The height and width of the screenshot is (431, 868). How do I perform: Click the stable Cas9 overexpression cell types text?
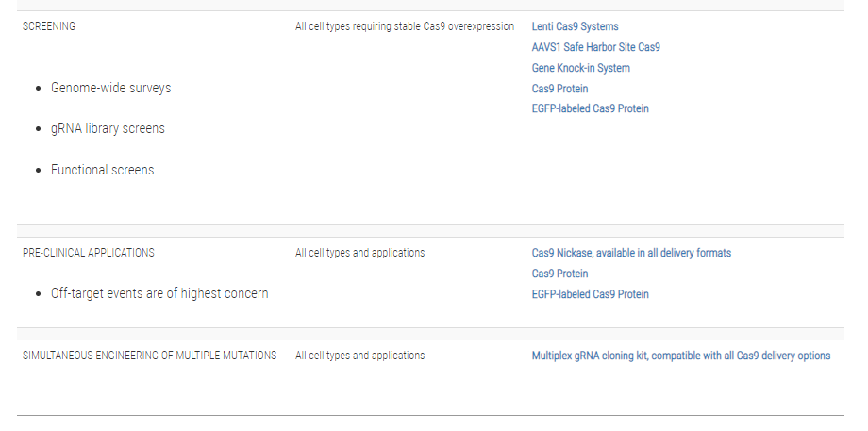pyautogui.click(x=404, y=26)
